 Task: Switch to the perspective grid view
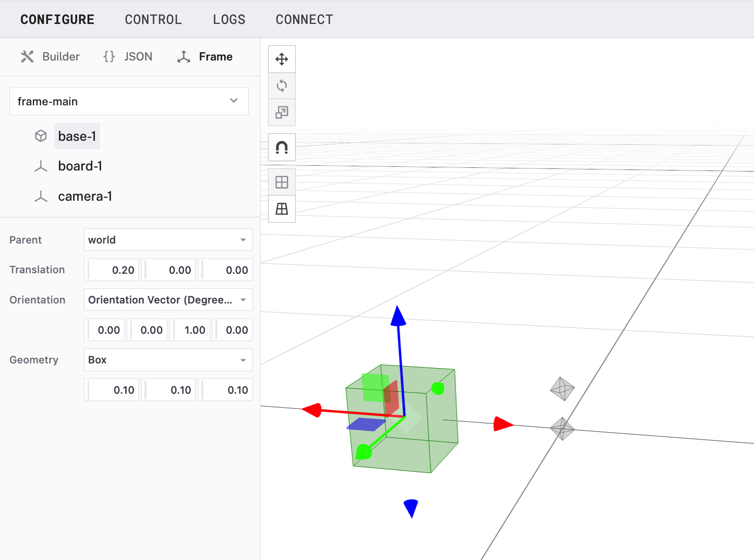(282, 209)
